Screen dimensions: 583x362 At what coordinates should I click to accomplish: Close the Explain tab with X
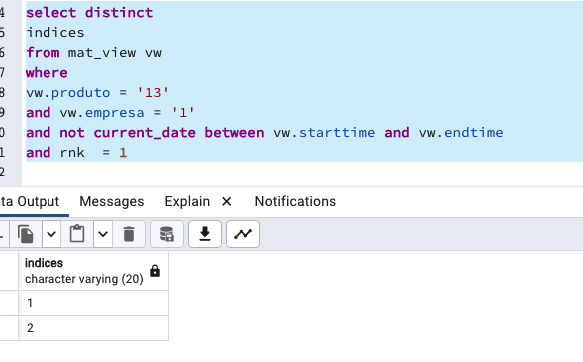pos(226,201)
